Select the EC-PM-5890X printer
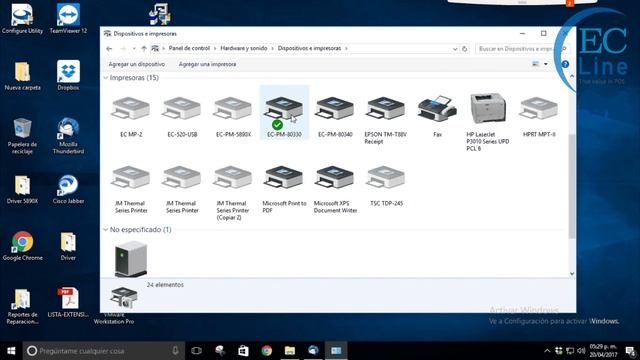640x360 pixels. coord(233,116)
